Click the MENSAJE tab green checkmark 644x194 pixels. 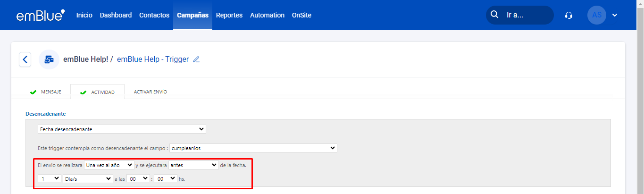(x=33, y=92)
